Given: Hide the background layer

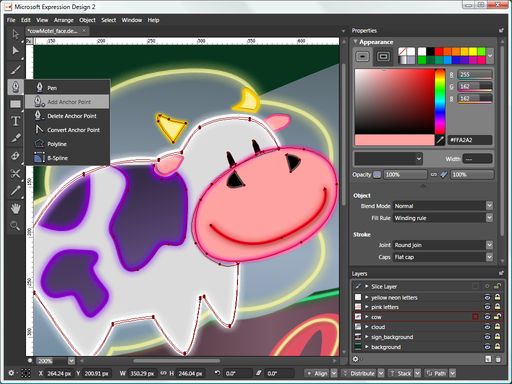Looking at the screenshot, I should point(487,347).
